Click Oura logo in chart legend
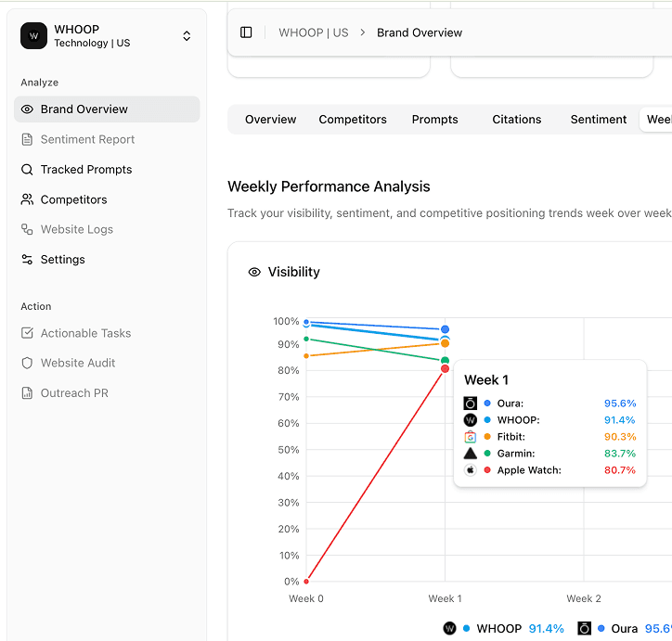 click(584, 629)
